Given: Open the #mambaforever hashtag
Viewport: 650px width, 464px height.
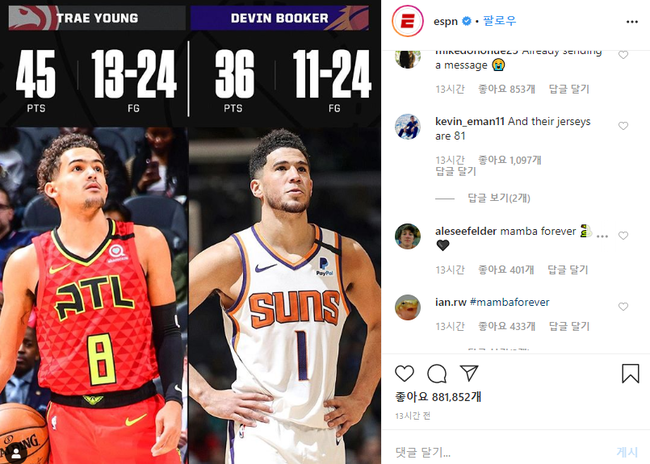Looking at the screenshot, I should (x=509, y=302).
